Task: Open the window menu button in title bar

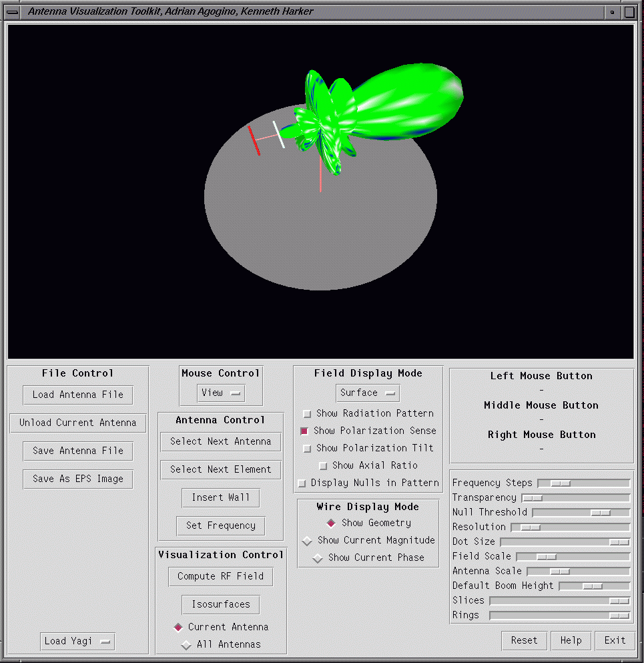Action: (12, 11)
